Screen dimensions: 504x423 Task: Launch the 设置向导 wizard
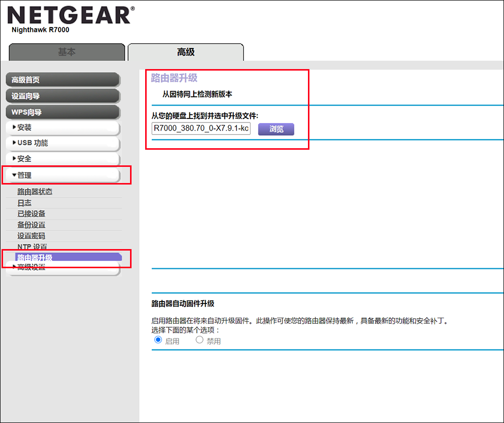coord(62,96)
